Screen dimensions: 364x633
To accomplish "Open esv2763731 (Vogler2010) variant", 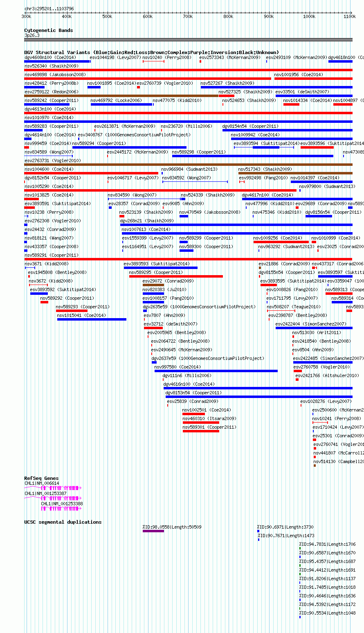I will point(52,161).
